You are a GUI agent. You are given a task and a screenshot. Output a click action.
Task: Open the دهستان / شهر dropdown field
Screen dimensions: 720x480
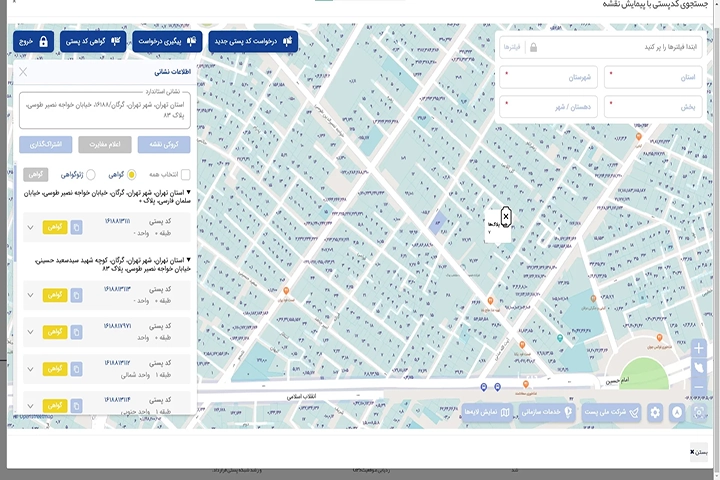point(548,107)
